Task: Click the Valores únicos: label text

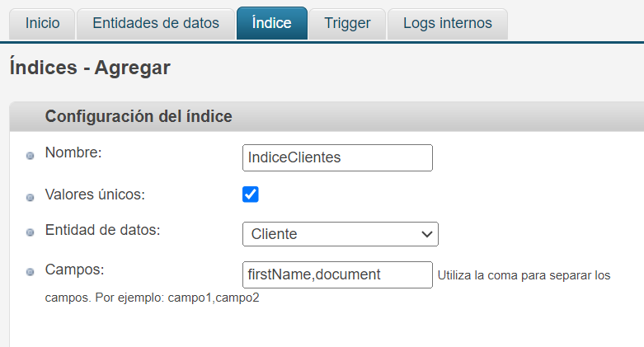Action: tap(95, 195)
